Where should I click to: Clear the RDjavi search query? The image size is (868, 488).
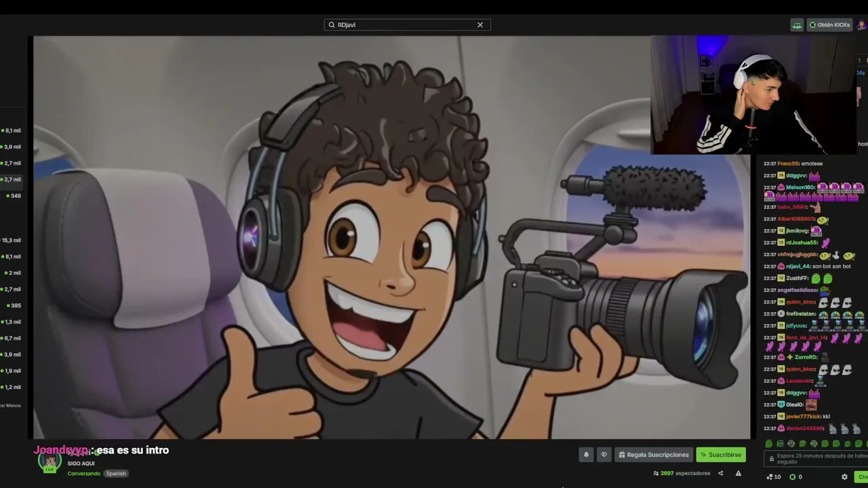click(480, 25)
